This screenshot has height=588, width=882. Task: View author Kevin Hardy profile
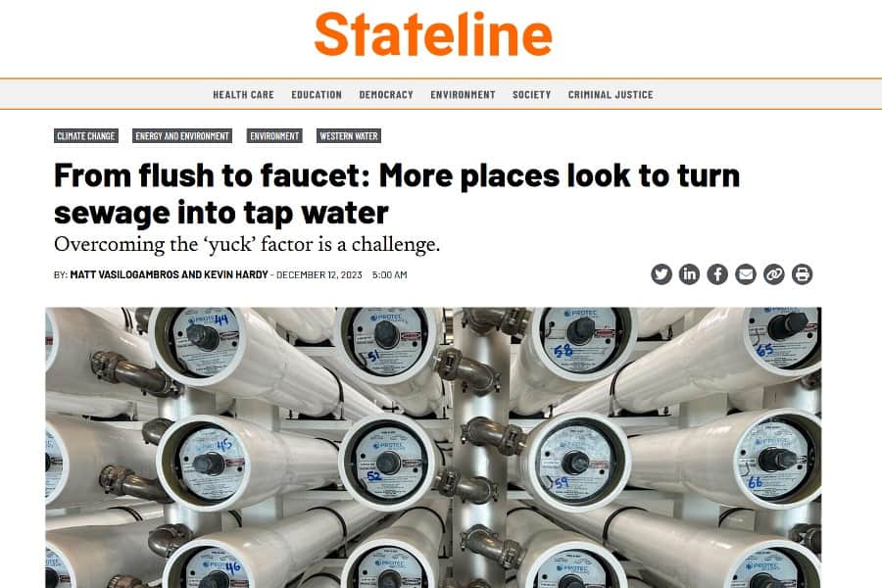pyautogui.click(x=235, y=274)
